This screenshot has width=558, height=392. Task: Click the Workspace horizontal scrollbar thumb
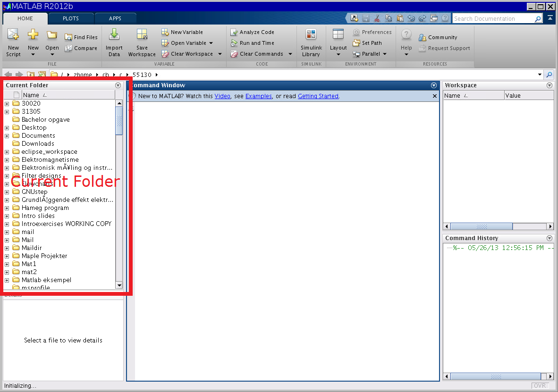pyautogui.click(x=482, y=226)
